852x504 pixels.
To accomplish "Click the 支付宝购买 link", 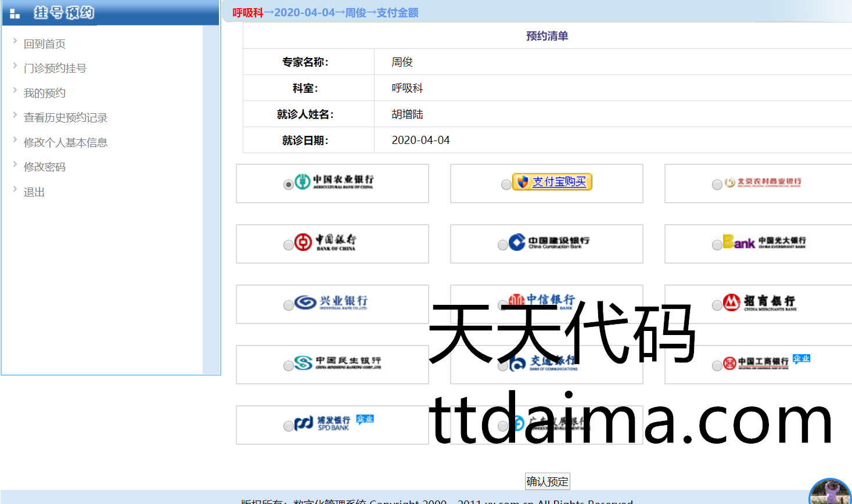I will (559, 182).
